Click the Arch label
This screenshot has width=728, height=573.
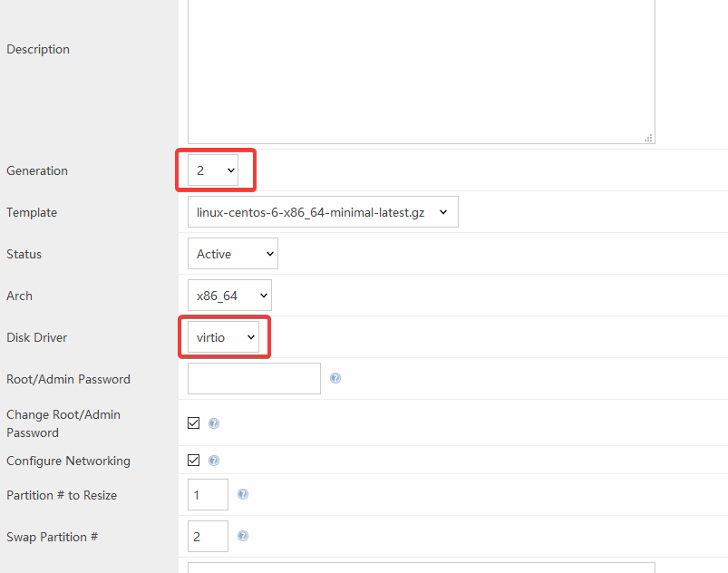pos(20,296)
